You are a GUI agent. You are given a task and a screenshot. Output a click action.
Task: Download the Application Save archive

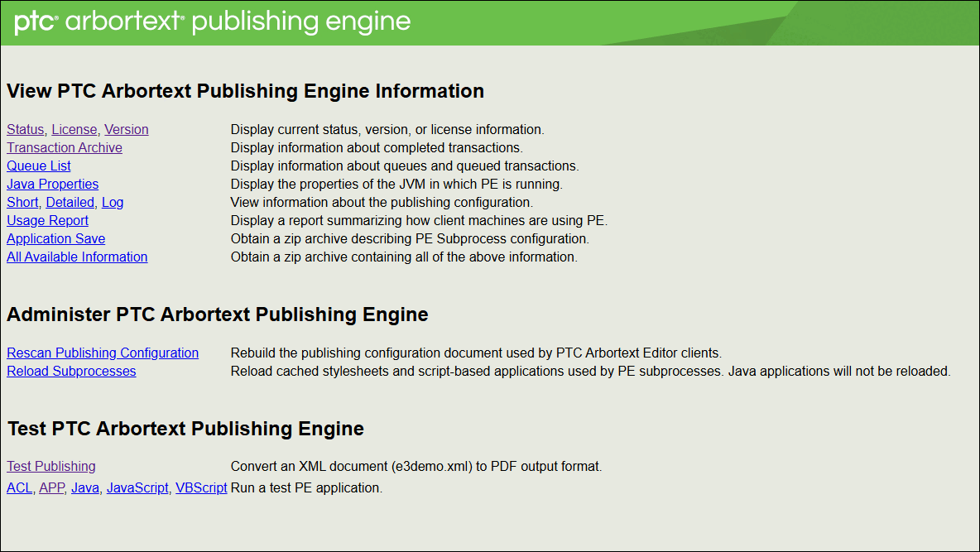[55, 238]
